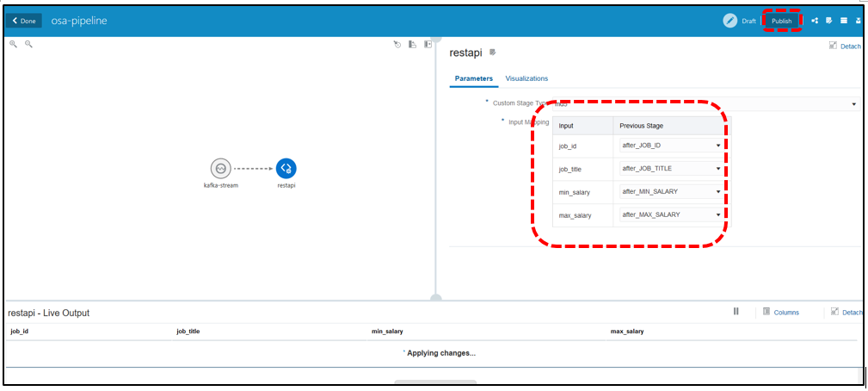Click the Draft status label
The image size is (868, 391).
(x=749, y=21)
